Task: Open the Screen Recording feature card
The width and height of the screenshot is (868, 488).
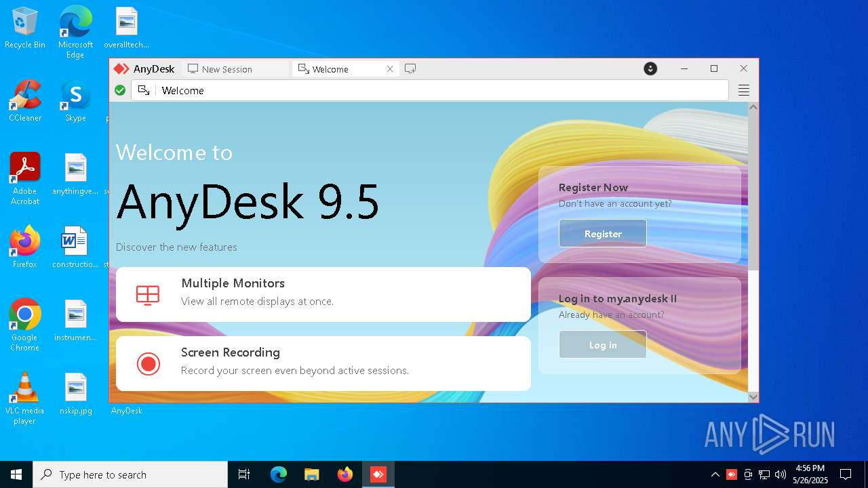Action: (x=323, y=363)
